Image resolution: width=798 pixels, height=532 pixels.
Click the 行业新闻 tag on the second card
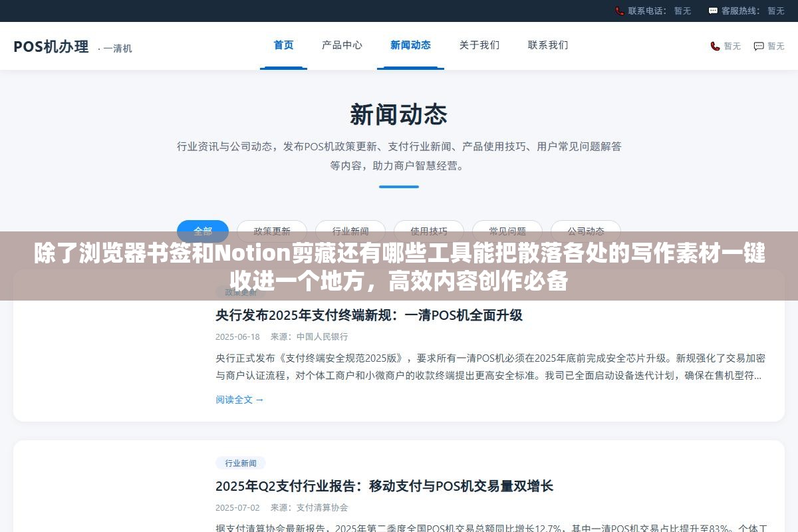[x=241, y=463]
